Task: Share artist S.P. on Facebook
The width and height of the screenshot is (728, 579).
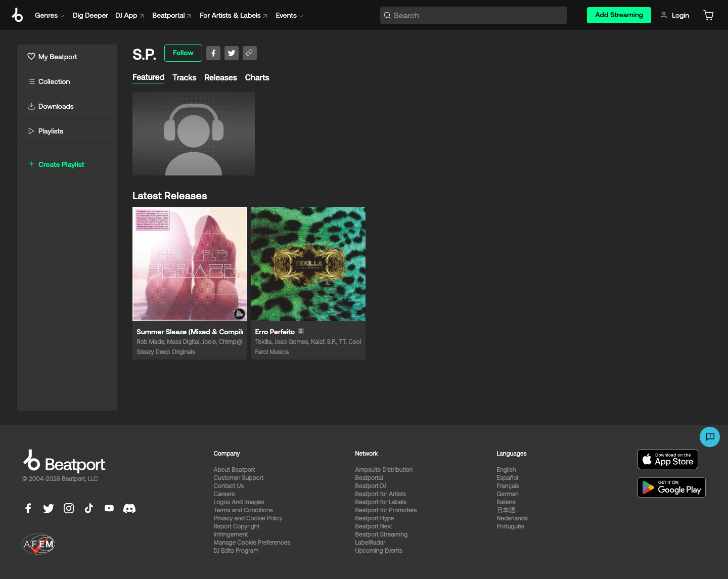Action: pyautogui.click(x=213, y=53)
